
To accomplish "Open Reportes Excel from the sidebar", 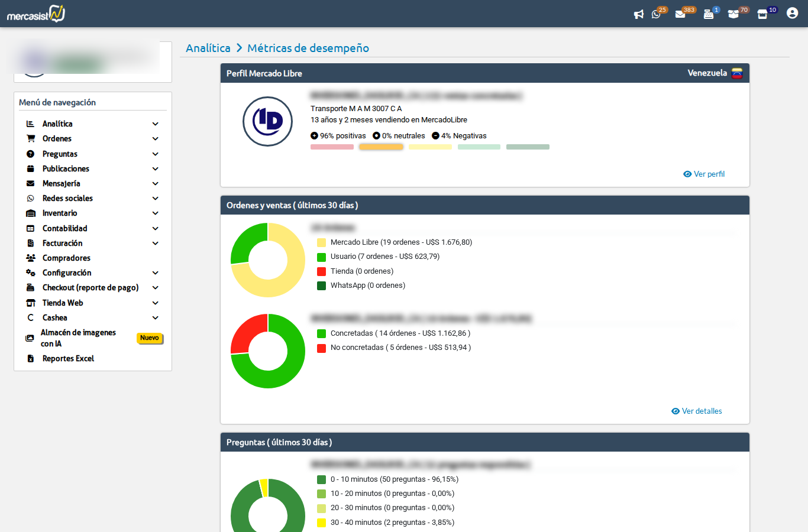I will 69,358.
